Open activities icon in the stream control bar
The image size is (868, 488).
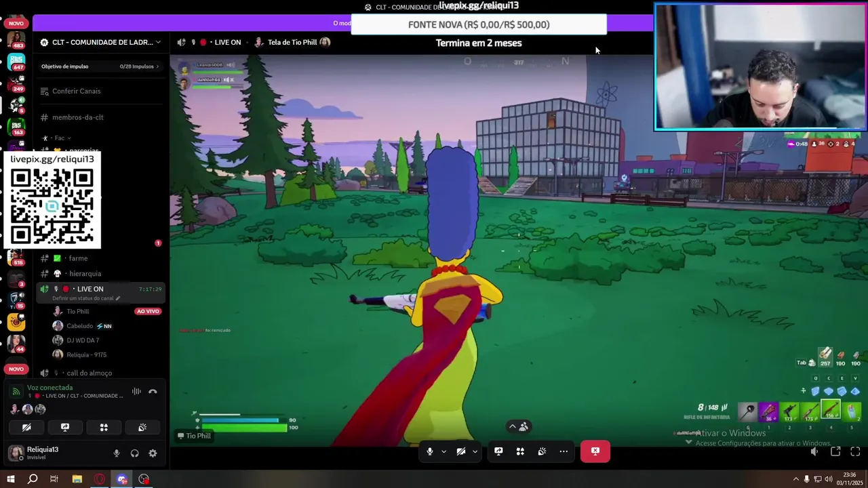[x=520, y=451]
